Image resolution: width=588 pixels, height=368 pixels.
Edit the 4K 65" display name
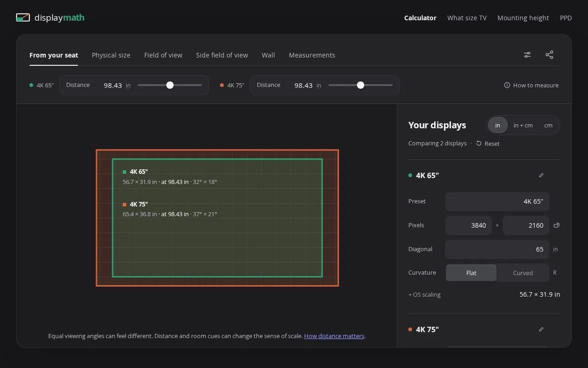(x=541, y=175)
